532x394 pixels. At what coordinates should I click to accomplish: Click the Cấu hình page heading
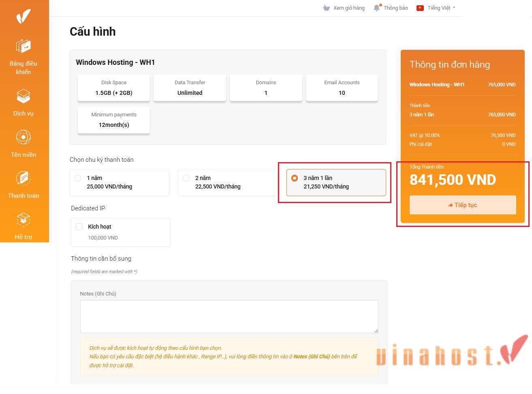pyautogui.click(x=93, y=32)
